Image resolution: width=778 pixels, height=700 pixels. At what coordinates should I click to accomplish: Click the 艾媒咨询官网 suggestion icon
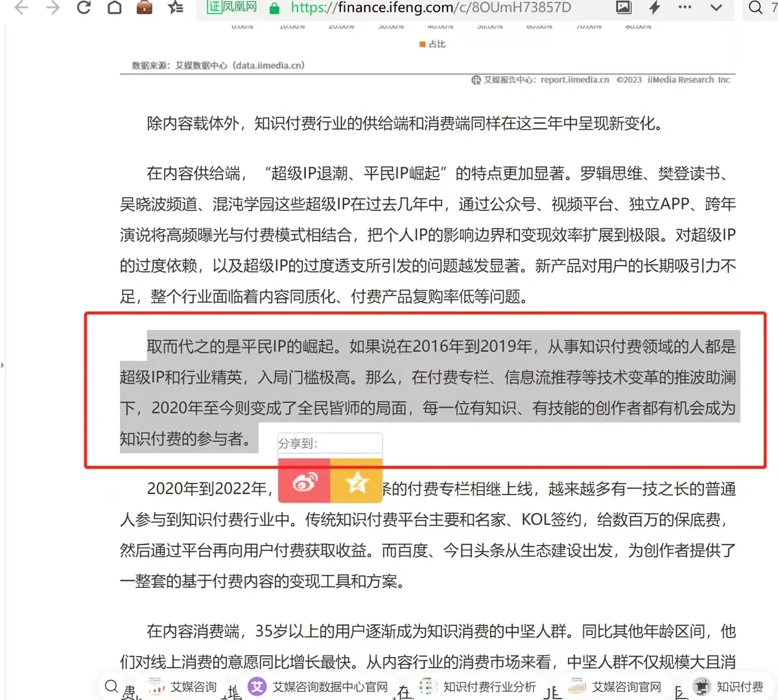point(576,686)
